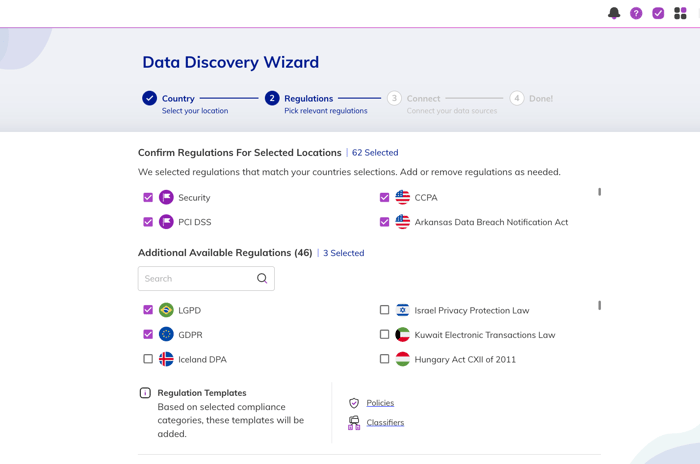Check the Iceland DPA checkbox

pyautogui.click(x=148, y=359)
